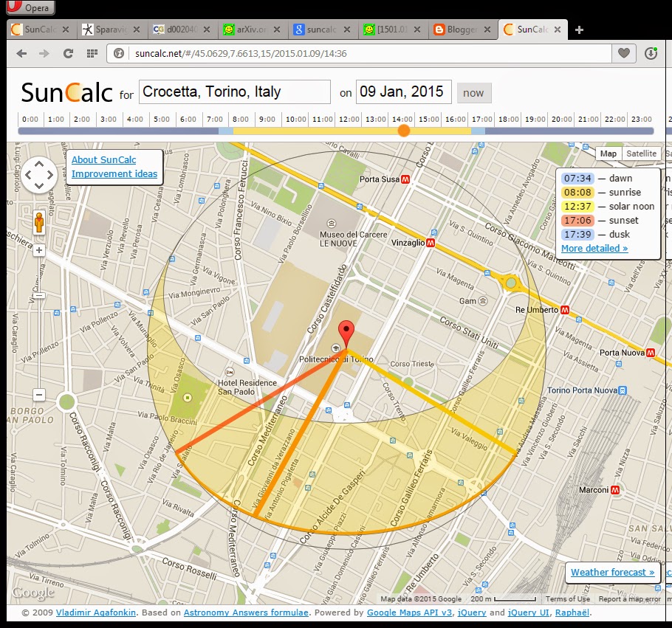Bookmark page with the heart icon

tap(623, 53)
